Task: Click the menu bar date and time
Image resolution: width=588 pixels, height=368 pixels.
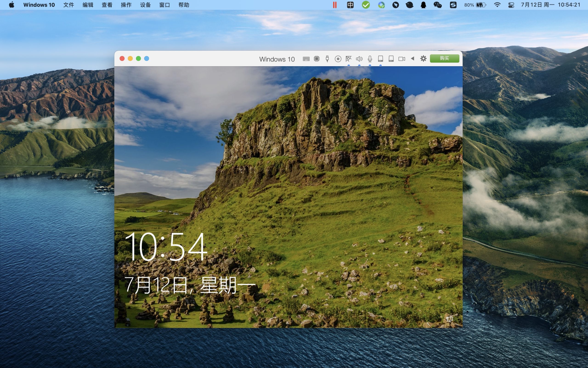Action: point(551,5)
